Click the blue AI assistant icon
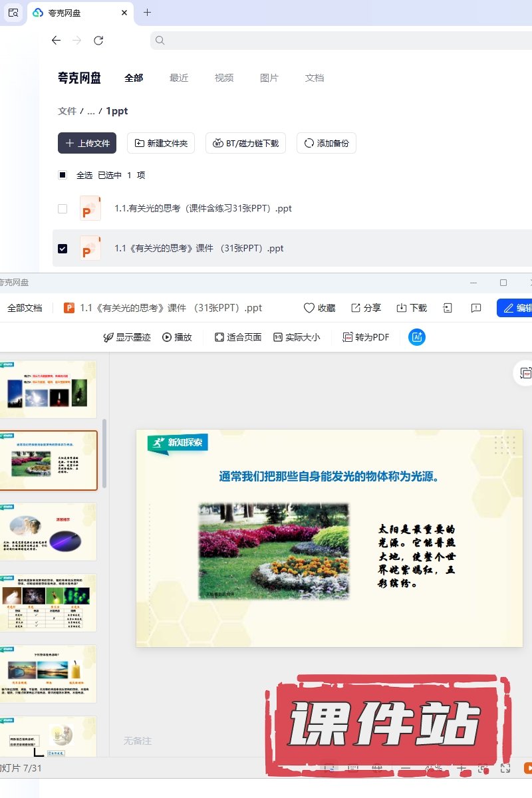532x798 pixels. [x=417, y=337]
